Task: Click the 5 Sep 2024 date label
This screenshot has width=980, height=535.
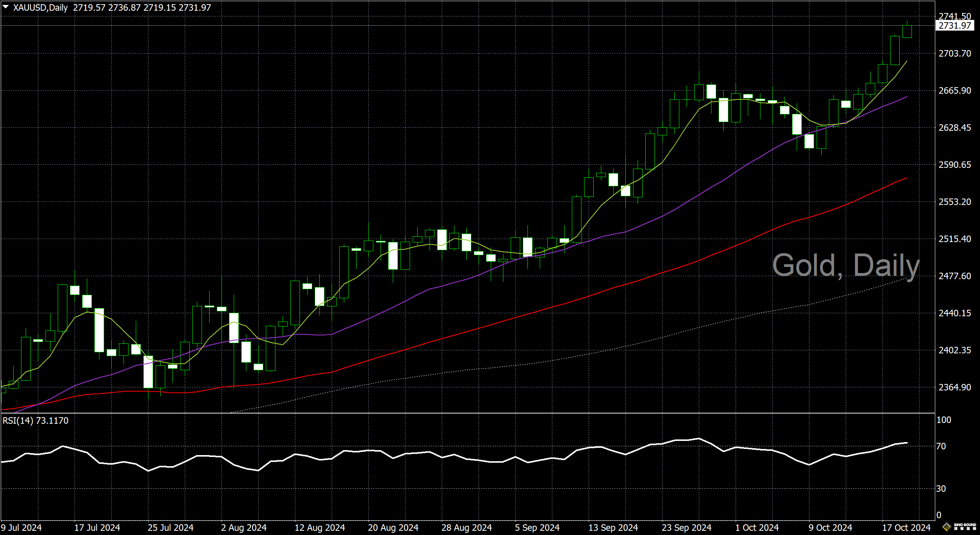Action: [537, 528]
